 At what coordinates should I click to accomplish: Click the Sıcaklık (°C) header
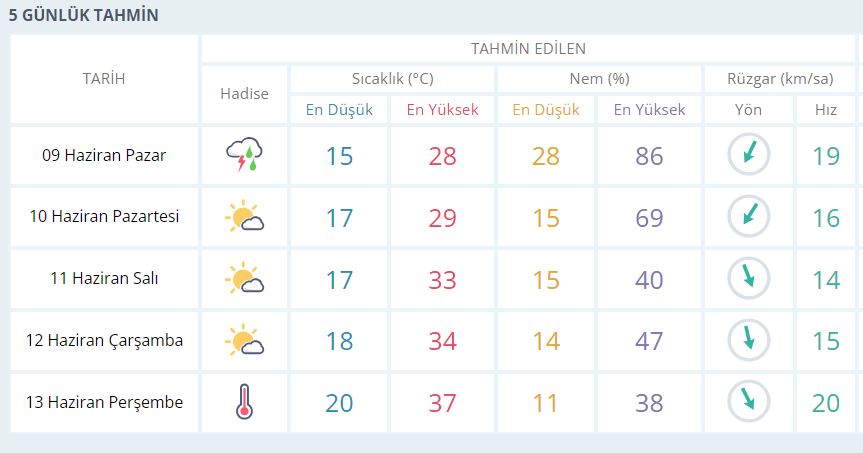(x=392, y=79)
